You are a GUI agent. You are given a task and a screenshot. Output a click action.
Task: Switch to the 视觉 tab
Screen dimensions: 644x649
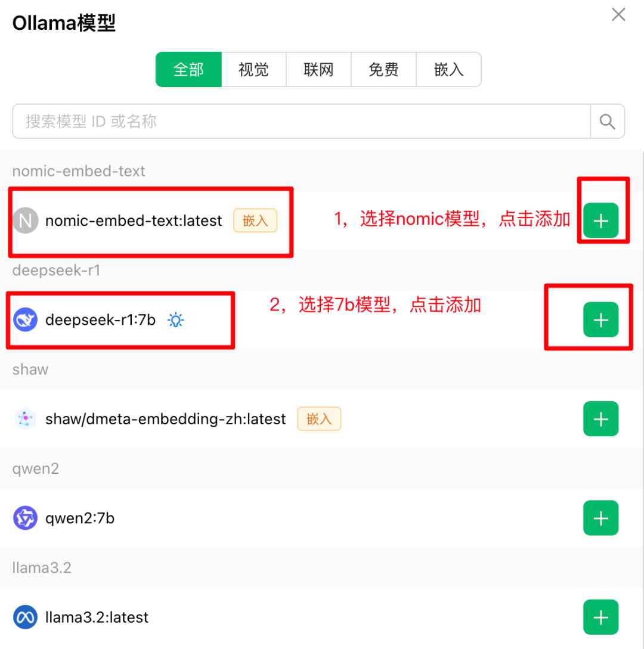pyautogui.click(x=253, y=70)
